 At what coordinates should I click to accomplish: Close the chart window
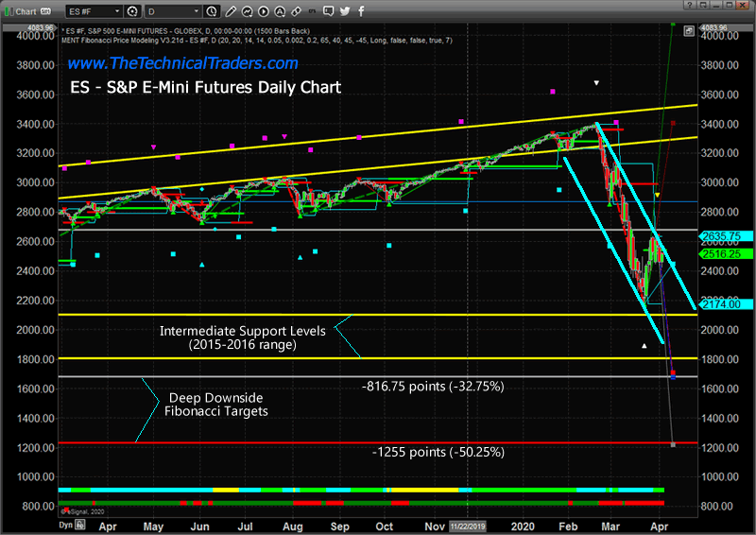tap(745, 5)
